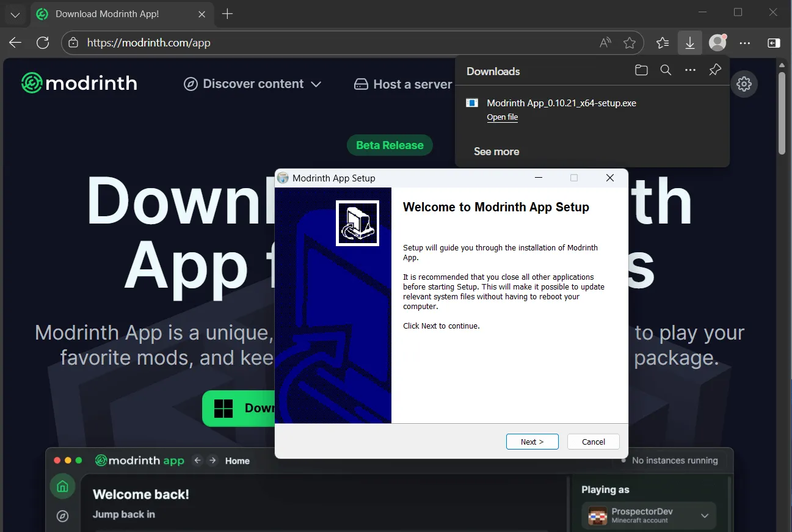
Task: Click the Modrinth logo in the page header
Action: click(79, 83)
